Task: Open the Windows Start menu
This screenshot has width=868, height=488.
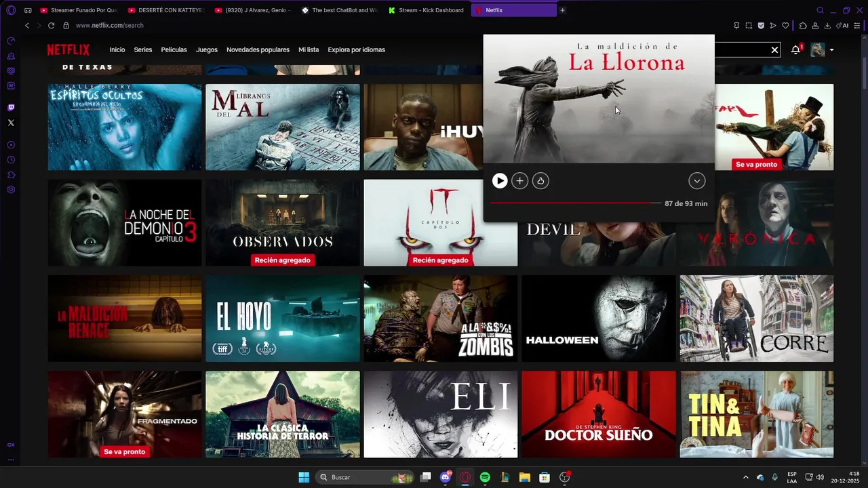Action: [304, 477]
